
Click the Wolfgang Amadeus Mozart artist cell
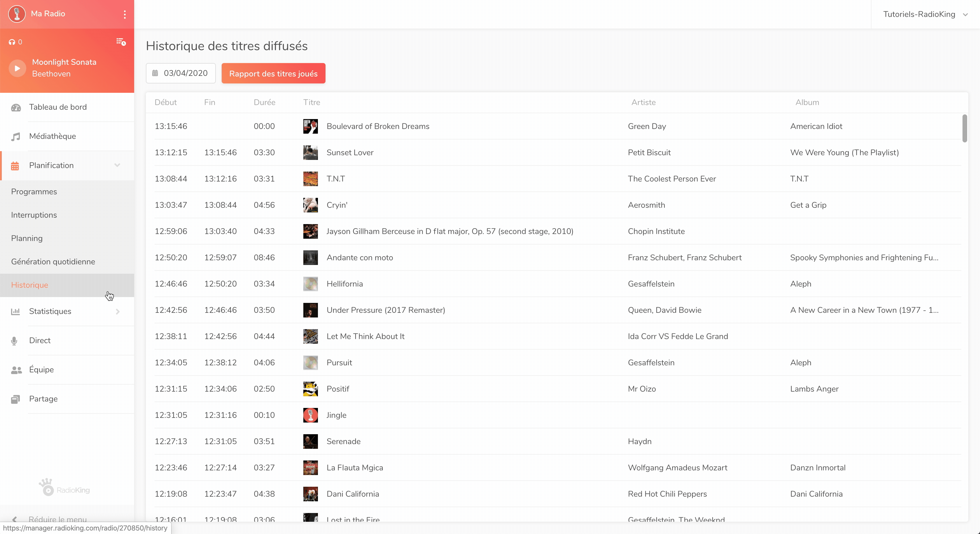pos(678,468)
